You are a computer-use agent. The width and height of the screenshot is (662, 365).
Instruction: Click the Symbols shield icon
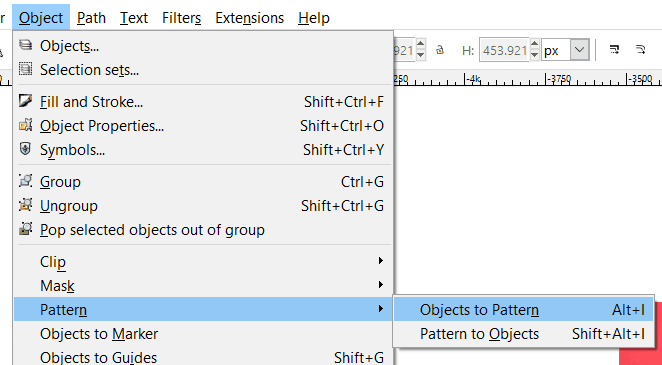point(26,149)
